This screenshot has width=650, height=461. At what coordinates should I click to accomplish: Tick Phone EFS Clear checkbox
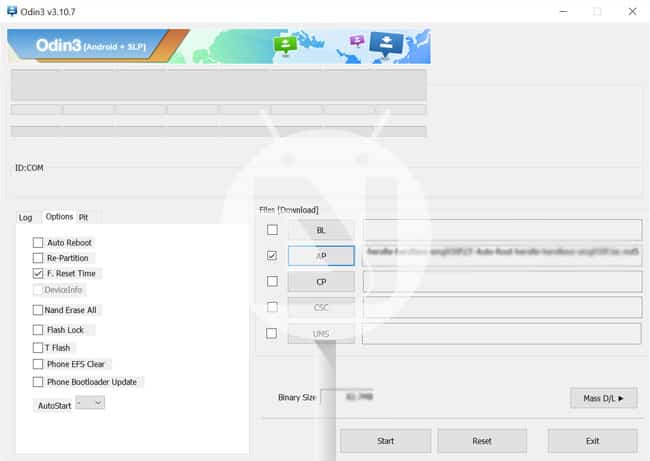(x=38, y=364)
